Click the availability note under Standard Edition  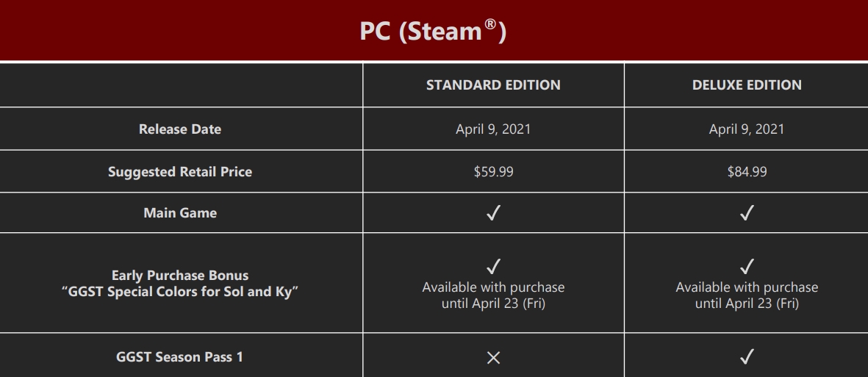(x=493, y=295)
